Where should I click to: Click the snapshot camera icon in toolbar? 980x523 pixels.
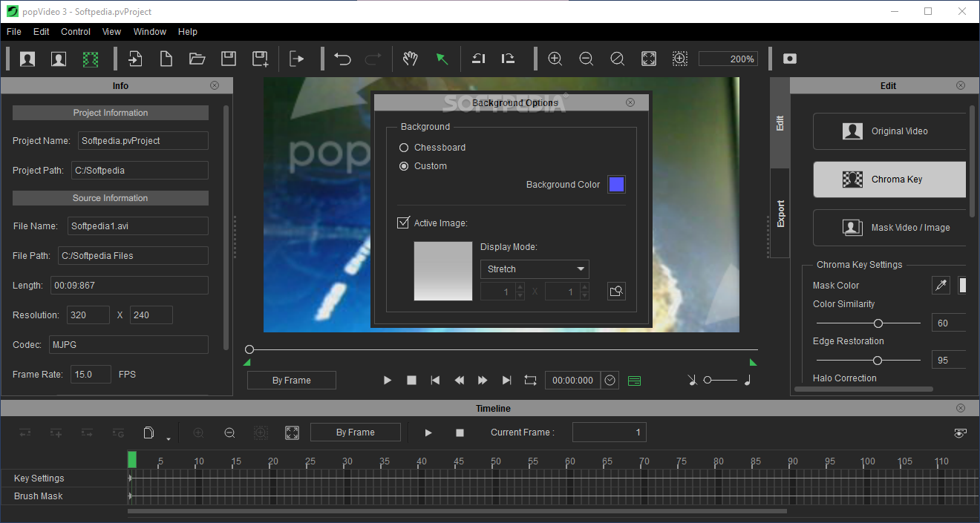pyautogui.click(x=790, y=59)
